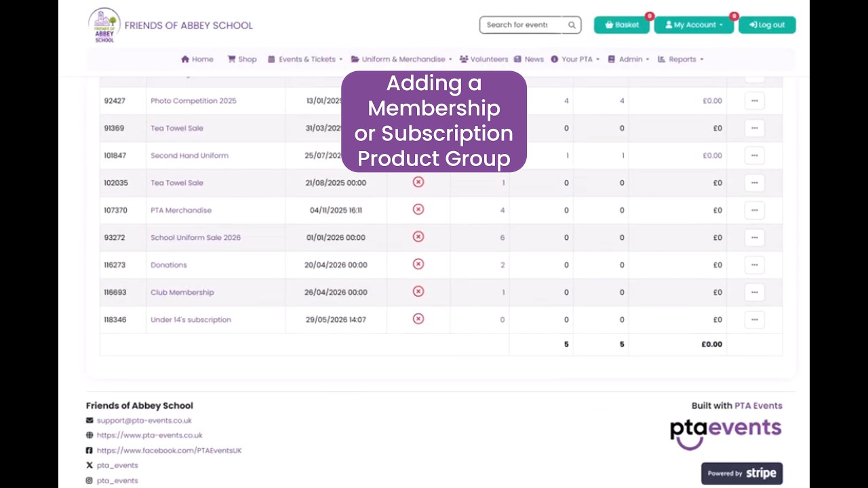The image size is (868, 488).
Task: Click red cross status icon for Club Membership
Action: tap(418, 291)
